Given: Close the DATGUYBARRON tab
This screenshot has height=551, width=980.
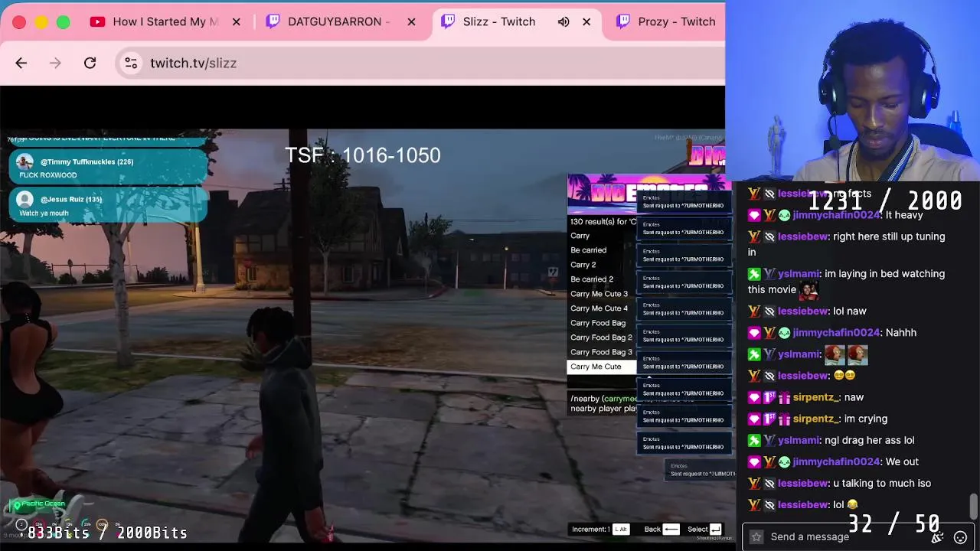Looking at the screenshot, I should [411, 21].
